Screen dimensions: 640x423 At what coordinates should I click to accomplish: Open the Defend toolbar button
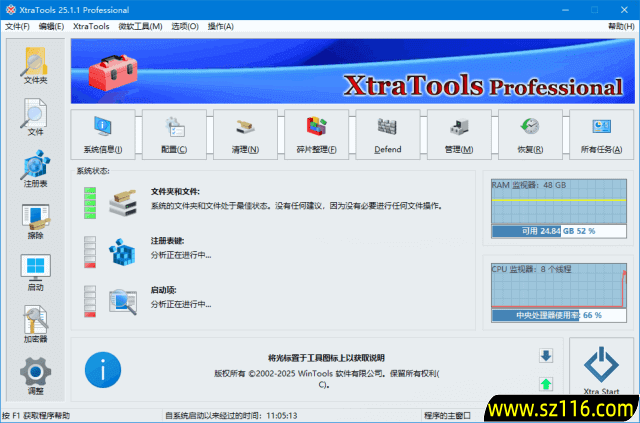[388, 134]
